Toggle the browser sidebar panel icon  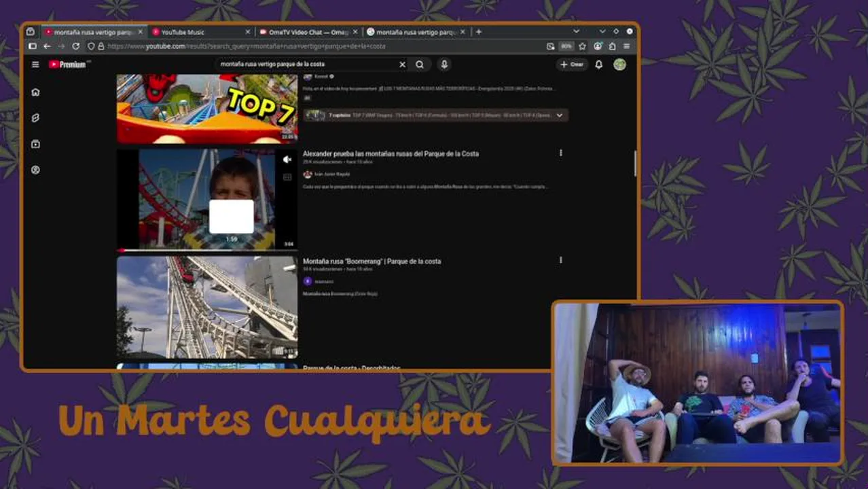point(32,46)
